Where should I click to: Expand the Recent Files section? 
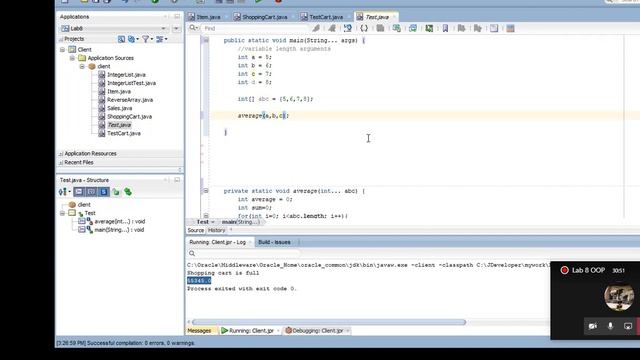[x=61, y=162]
